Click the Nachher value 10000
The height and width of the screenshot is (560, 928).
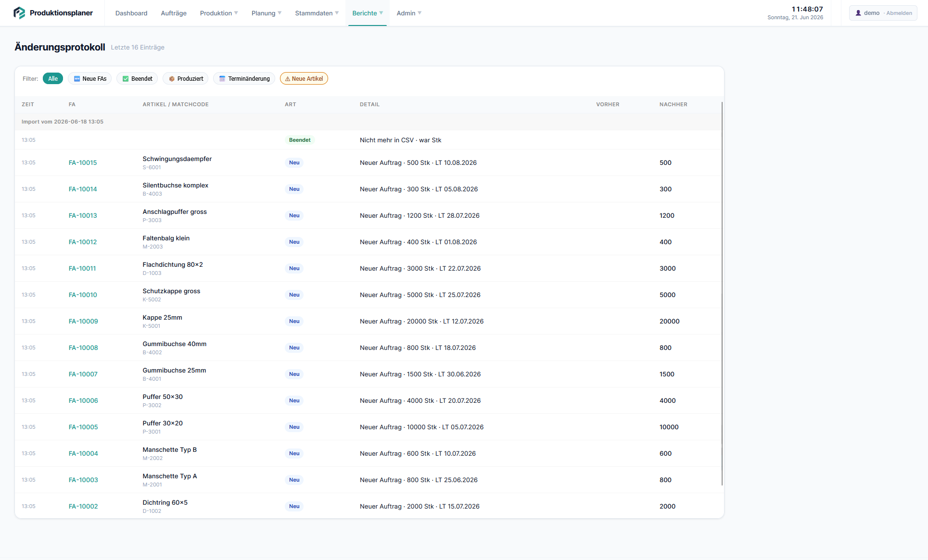[669, 427]
